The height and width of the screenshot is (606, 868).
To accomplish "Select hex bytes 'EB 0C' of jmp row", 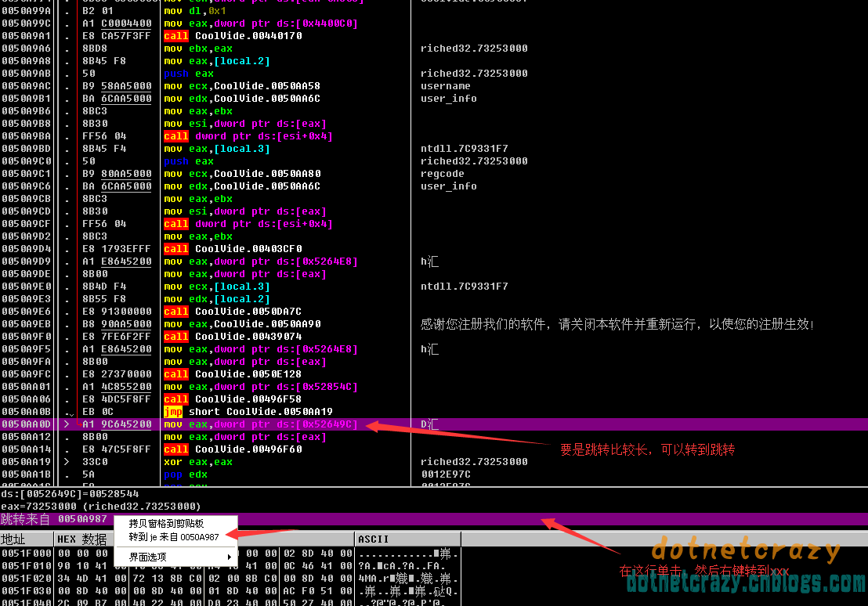I will pos(98,412).
